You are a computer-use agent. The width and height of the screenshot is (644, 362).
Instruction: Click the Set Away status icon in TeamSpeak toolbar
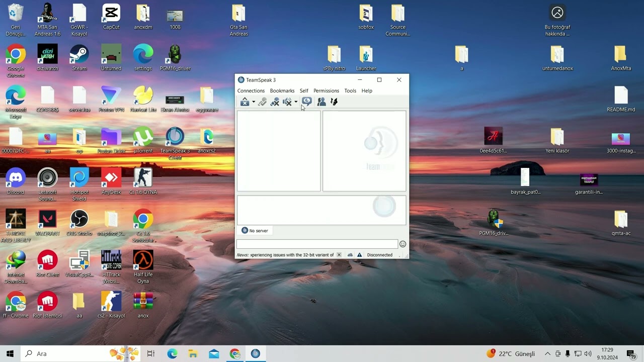[x=245, y=102]
